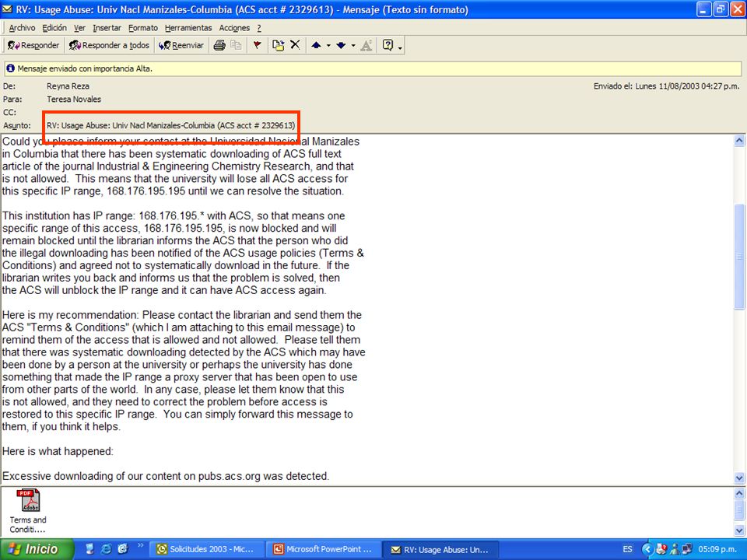Forward message with Reenviar
Viewport: 747px width, 560px height.
tap(181, 45)
